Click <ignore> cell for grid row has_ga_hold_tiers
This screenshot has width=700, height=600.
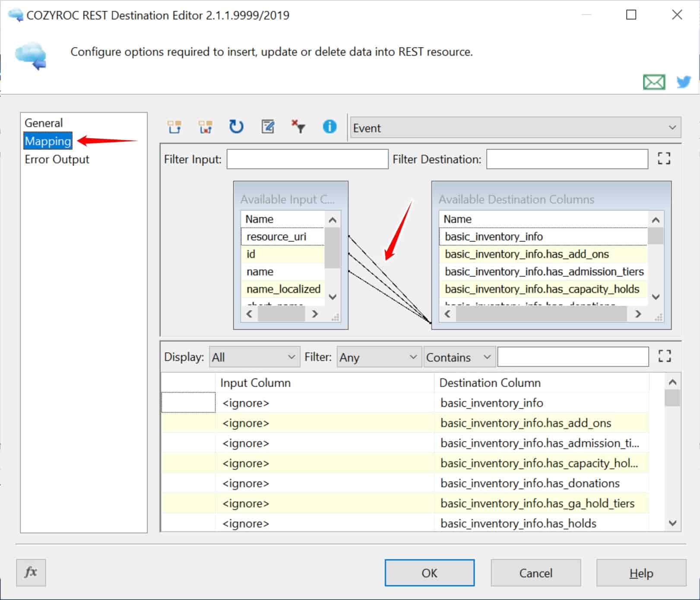click(x=325, y=503)
